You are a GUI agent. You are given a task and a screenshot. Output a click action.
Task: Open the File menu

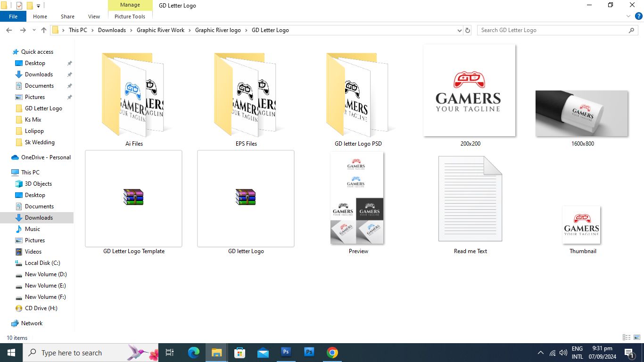[13, 16]
